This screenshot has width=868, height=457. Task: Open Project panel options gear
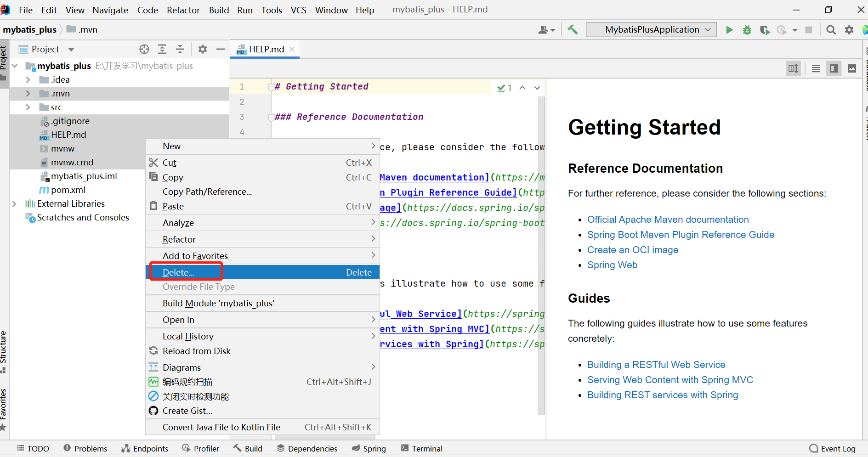[203, 49]
